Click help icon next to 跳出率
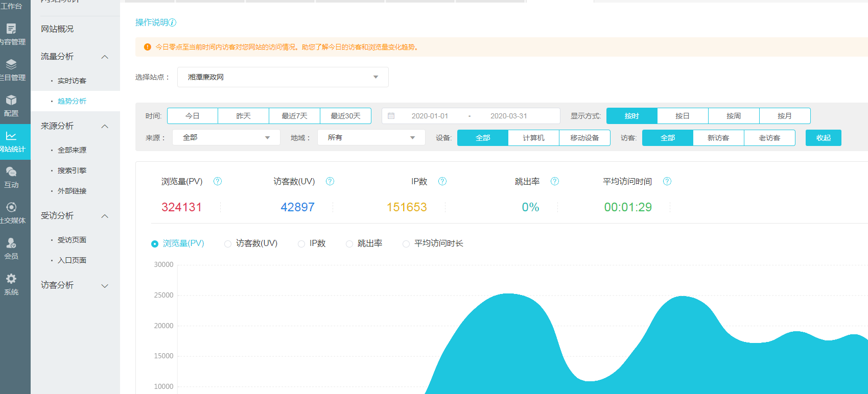 click(x=555, y=182)
